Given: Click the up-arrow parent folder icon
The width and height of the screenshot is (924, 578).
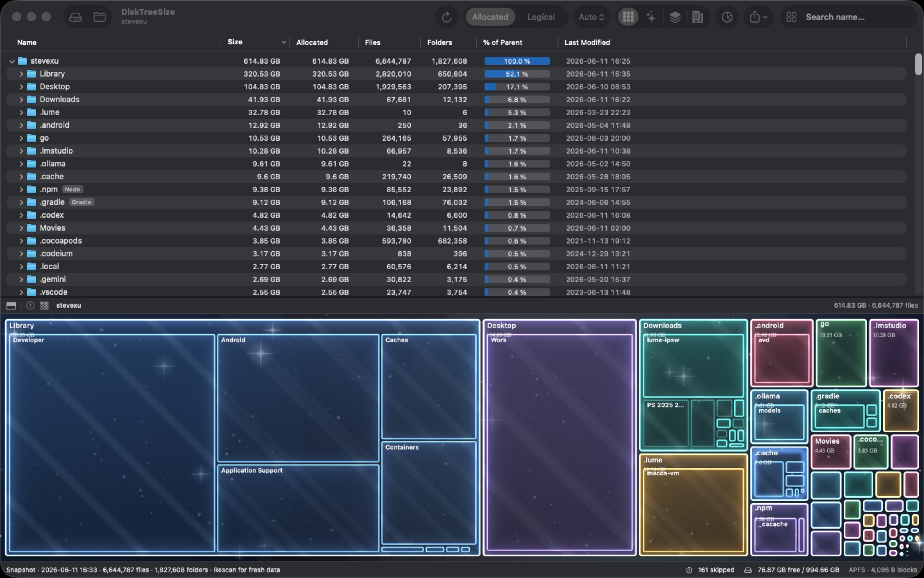Looking at the screenshot, I should pyautogui.click(x=30, y=305).
